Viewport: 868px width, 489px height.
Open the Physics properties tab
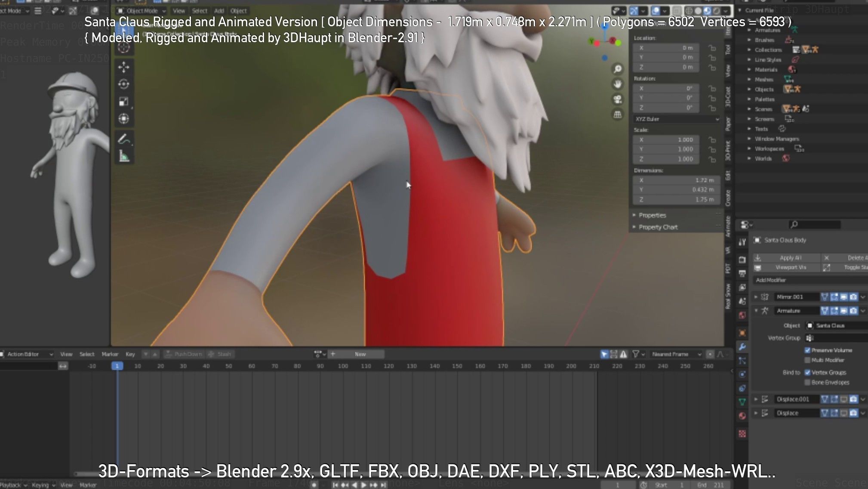coord(742,374)
